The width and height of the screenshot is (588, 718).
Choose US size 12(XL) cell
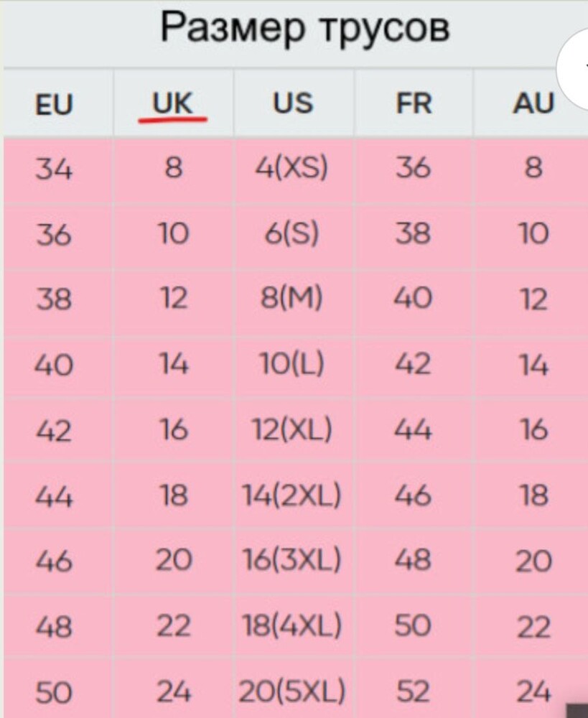[x=293, y=430]
